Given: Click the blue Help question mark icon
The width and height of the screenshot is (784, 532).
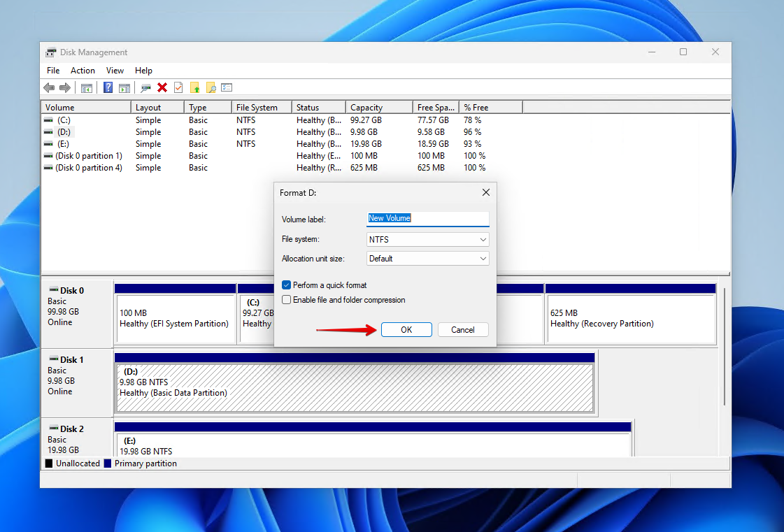Looking at the screenshot, I should pyautogui.click(x=108, y=88).
